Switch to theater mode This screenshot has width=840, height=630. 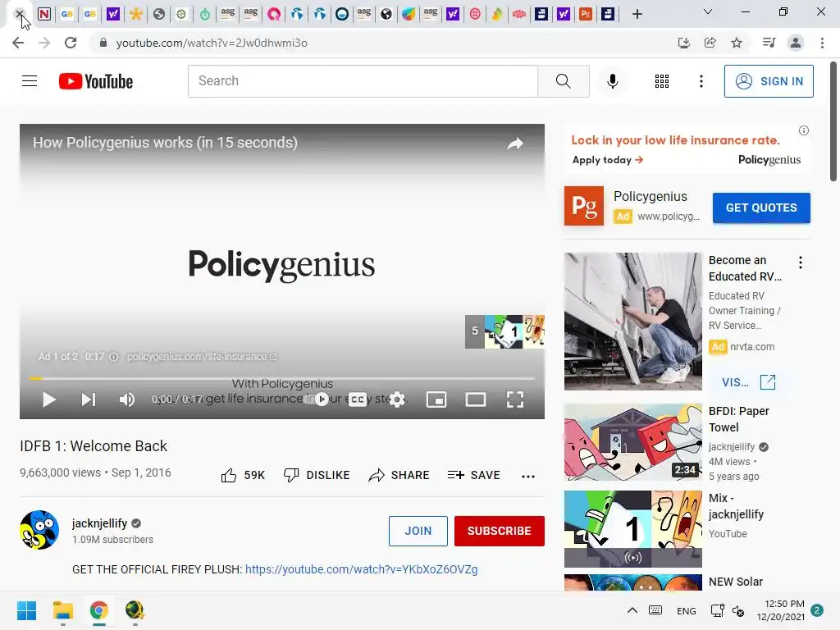click(475, 399)
